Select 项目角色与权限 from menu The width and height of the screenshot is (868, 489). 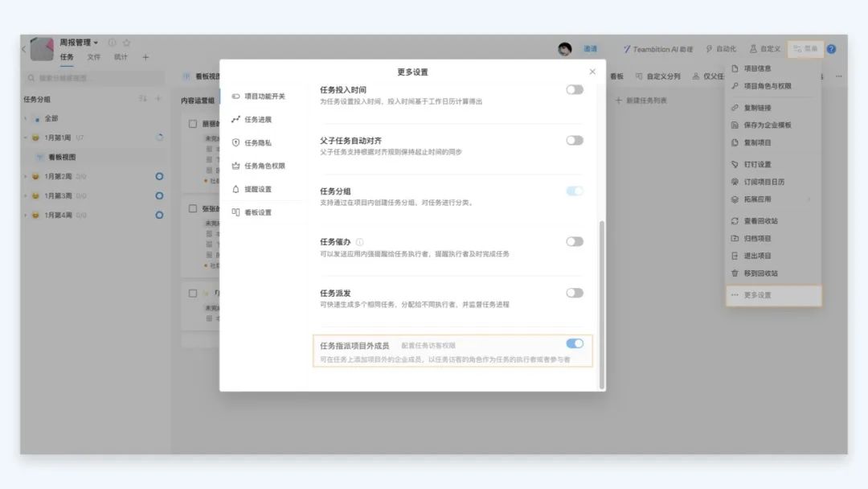[x=773, y=86]
